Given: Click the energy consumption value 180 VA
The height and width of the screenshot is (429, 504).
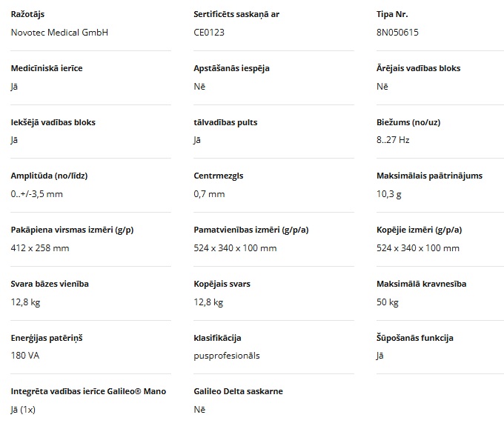Looking at the screenshot, I should [26, 356].
